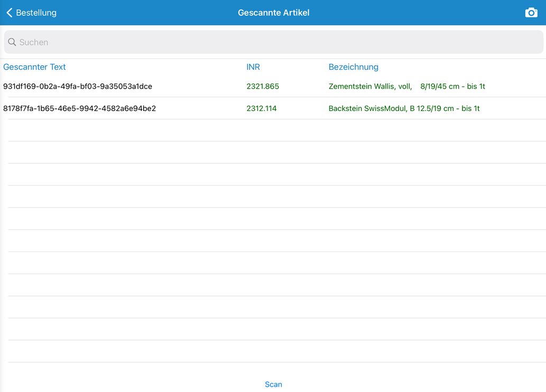Sort by INR column header
The width and height of the screenshot is (546, 392).
[253, 67]
